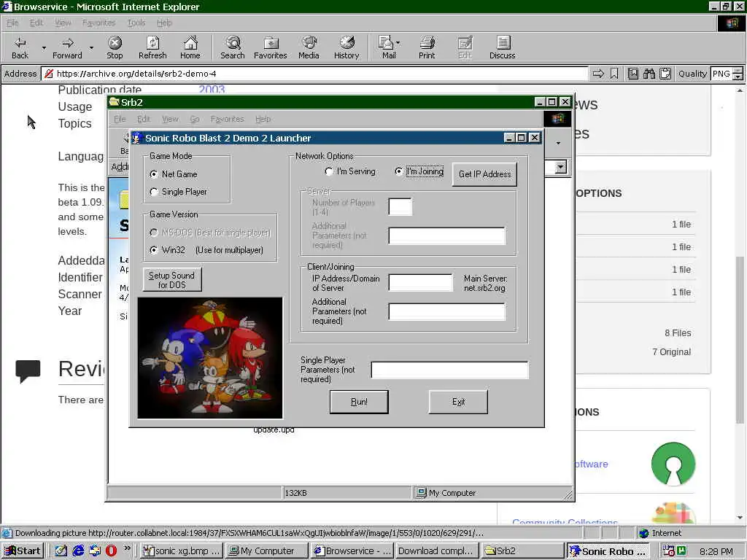Screen dimensions: 747x560
Task: Click the first quick launch icon next to Start
Action: click(61, 551)
